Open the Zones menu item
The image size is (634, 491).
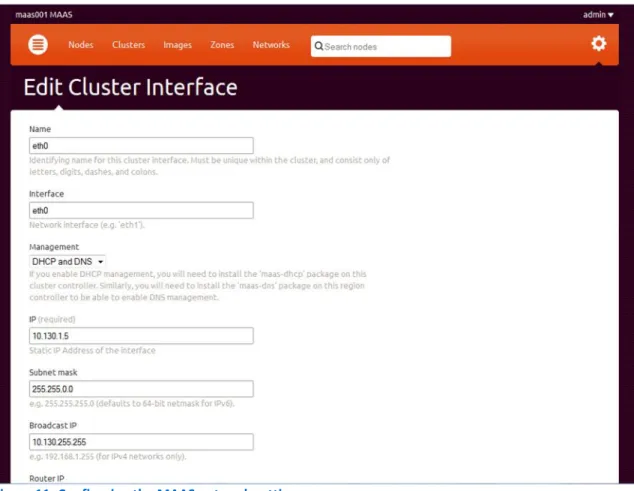(222, 45)
